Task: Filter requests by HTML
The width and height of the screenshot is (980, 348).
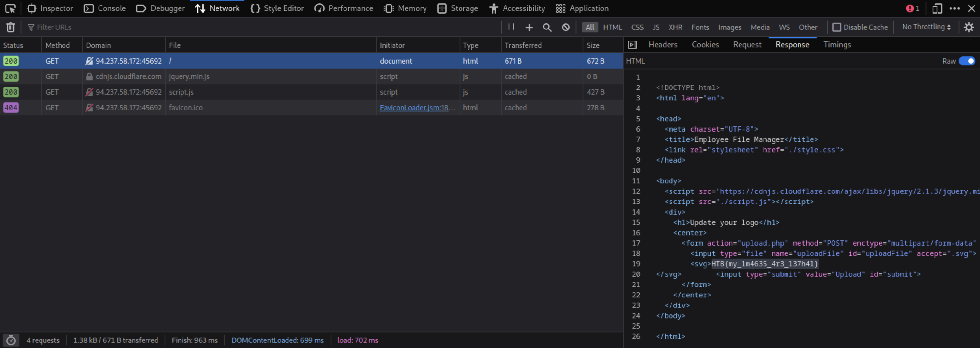Action: [x=612, y=27]
